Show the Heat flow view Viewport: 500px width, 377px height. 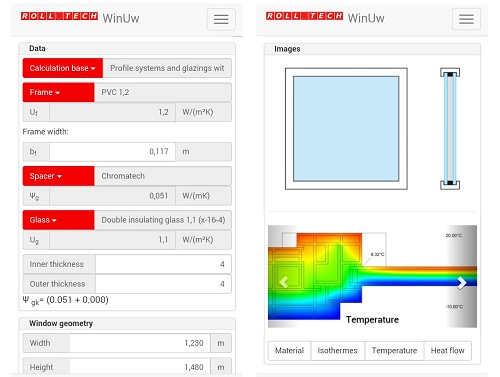(x=448, y=350)
